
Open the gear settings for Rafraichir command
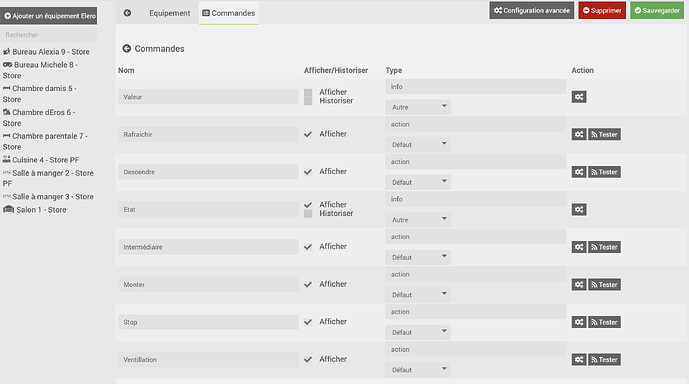(x=579, y=134)
